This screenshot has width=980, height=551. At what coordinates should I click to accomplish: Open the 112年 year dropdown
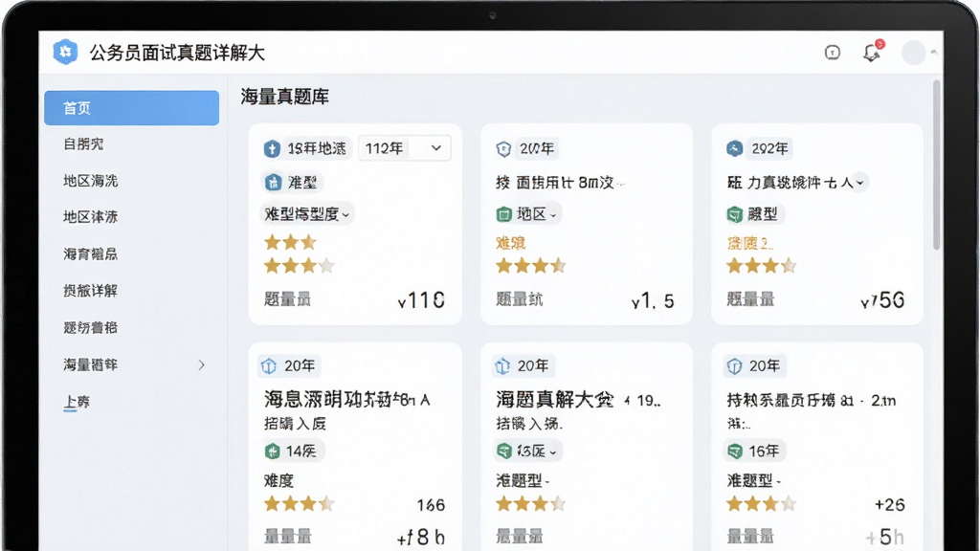405,148
